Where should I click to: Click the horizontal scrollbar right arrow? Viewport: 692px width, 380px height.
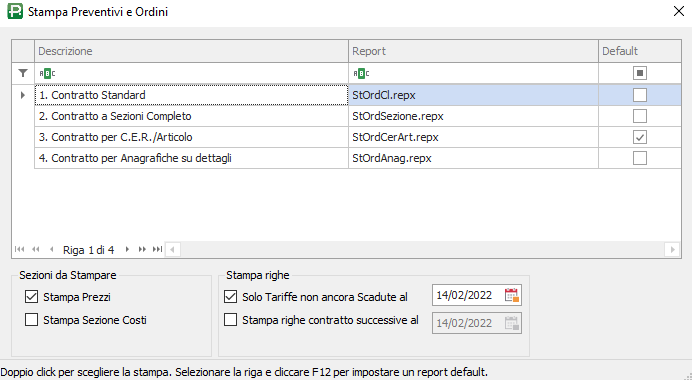[x=672, y=249]
